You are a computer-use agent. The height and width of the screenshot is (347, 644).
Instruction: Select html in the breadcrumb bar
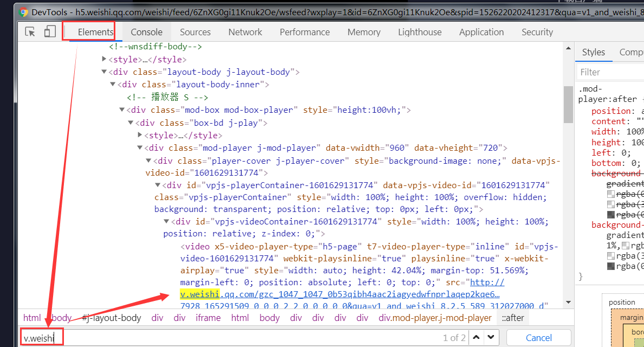click(32, 318)
